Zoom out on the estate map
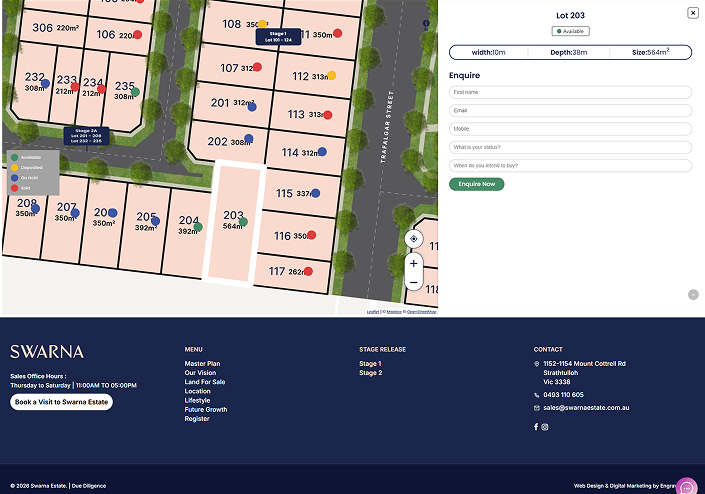 pyautogui.click(x=414, y=282)
